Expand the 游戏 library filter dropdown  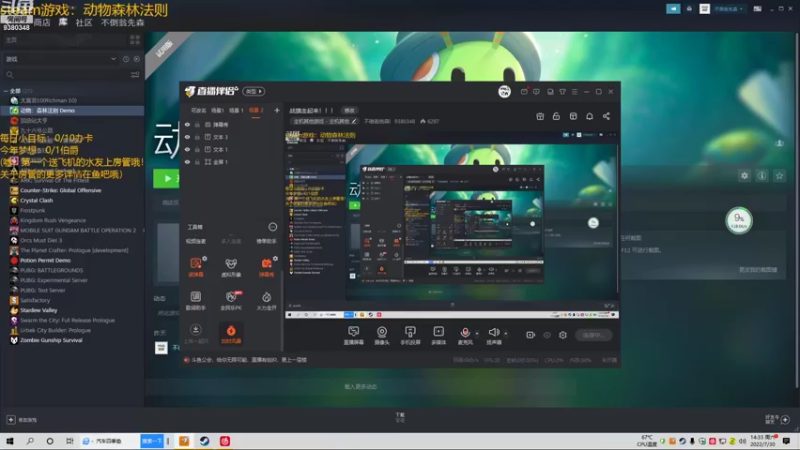click(60, 59)
